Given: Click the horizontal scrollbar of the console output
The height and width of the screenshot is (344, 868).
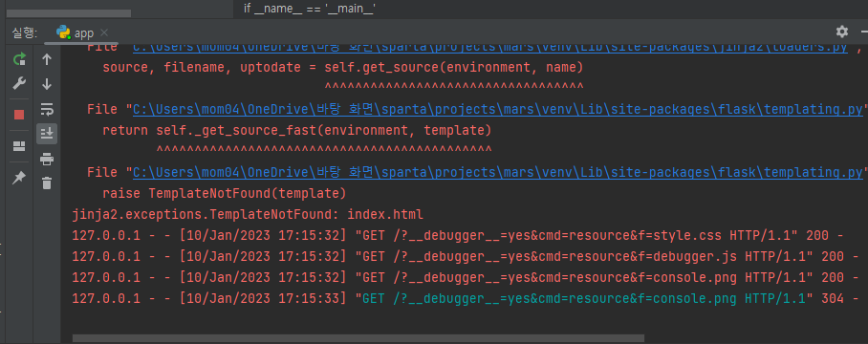Looking at the screenshot, I should (358, 338).
